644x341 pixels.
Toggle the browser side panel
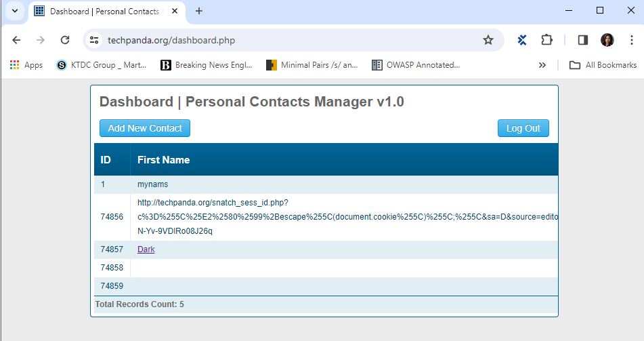click(x=582, y=40)
